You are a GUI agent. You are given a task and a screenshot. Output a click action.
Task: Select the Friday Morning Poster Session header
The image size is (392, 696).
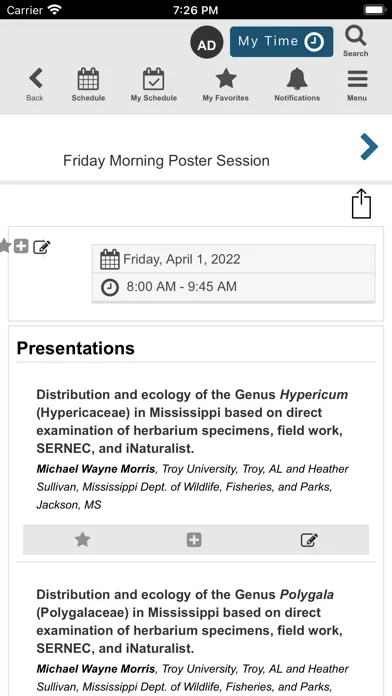166,160
